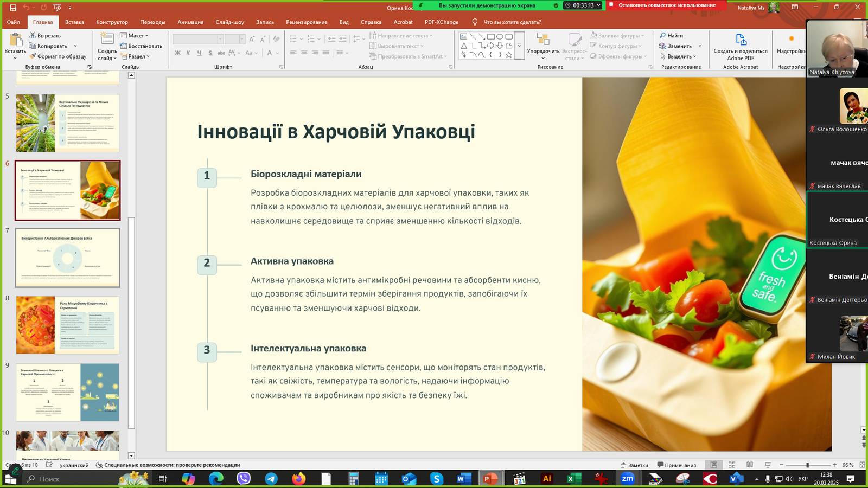Click Найти to search in presentation
This screenshot has width=868, height=488.
(671, 36)
